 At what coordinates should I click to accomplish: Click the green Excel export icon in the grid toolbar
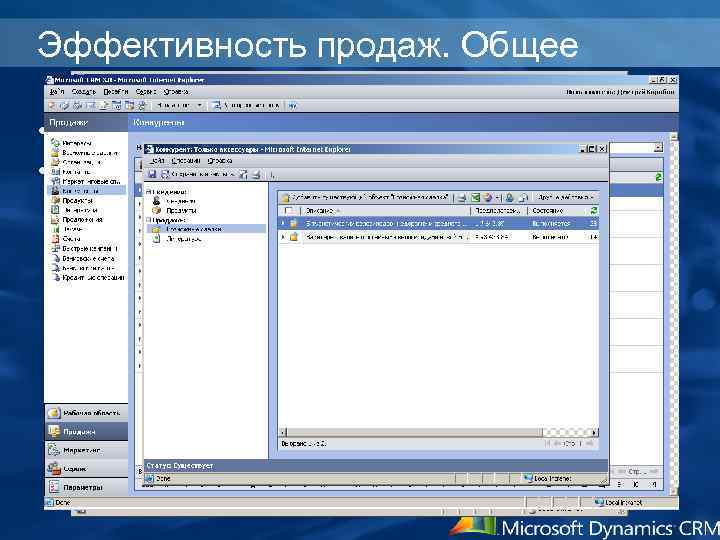click(x=475, y=197)
